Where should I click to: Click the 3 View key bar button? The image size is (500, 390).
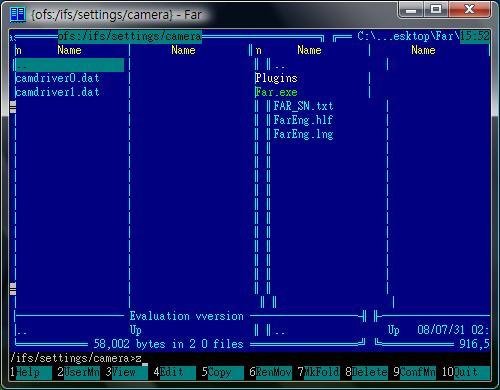(x=126, y=372)
